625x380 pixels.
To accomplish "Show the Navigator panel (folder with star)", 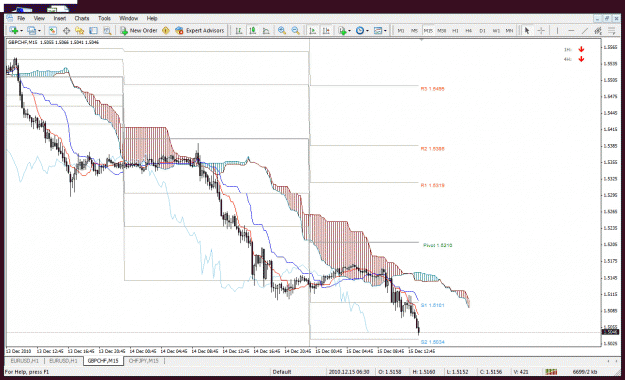I will (80, 31).
